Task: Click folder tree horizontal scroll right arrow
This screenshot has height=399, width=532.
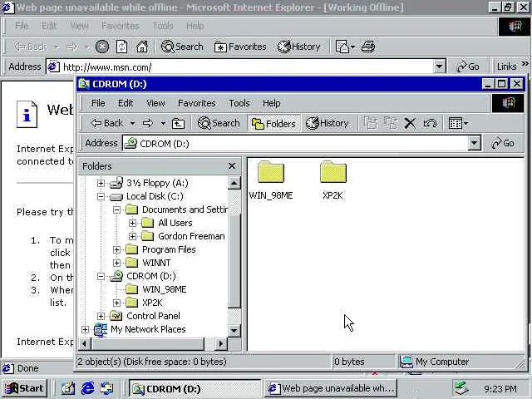Action: [221, 344]
